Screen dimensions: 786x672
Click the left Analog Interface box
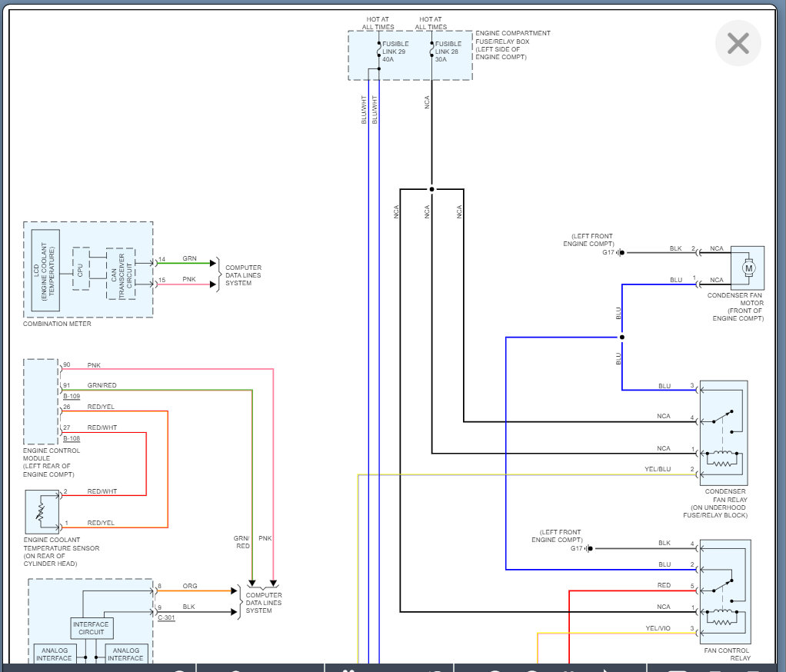54,654
